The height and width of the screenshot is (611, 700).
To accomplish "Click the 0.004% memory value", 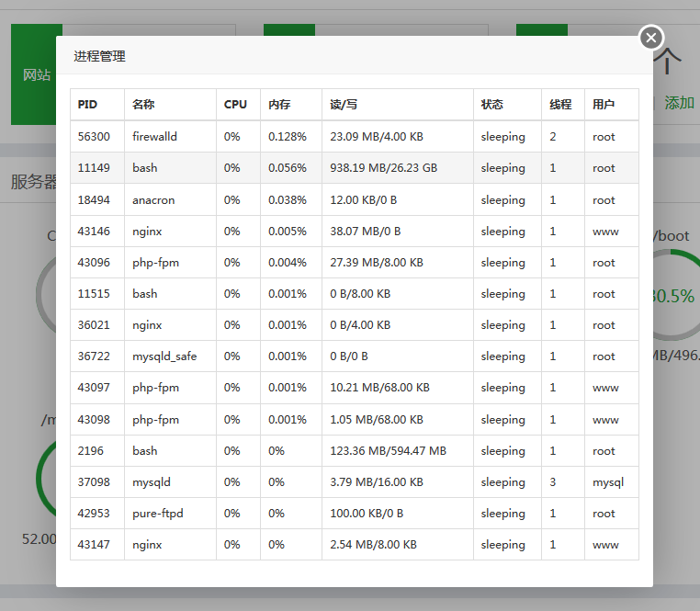I will pyautogui.click(x=287, y=263).
